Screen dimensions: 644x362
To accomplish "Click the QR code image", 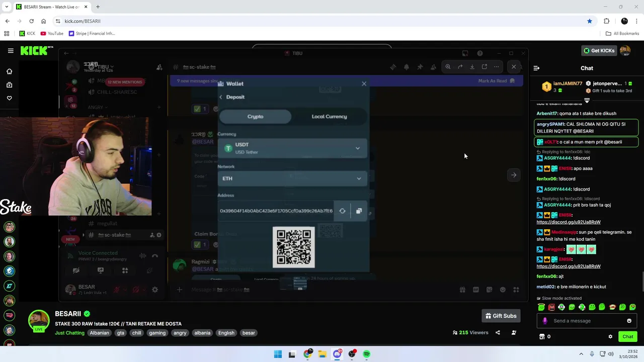I will click(294, 247).
